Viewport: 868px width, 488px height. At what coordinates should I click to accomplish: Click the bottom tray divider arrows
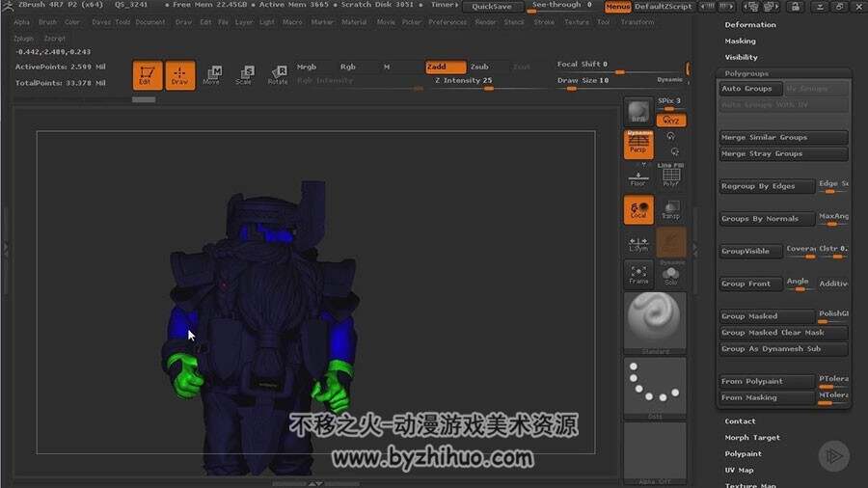click(x=315, y=483)
